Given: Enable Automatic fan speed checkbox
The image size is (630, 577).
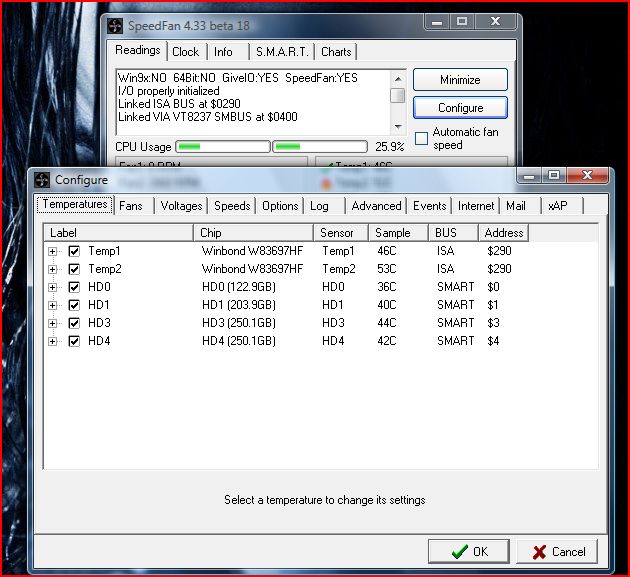Looking at the screenshot, I should point(421,139).
